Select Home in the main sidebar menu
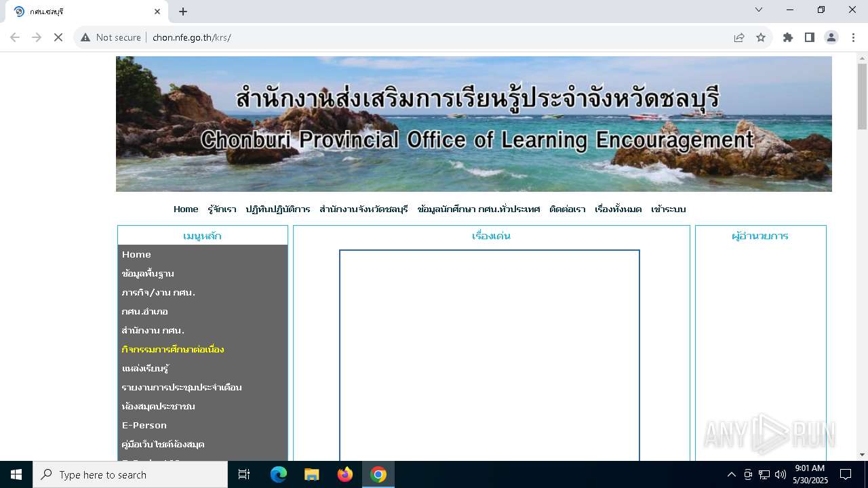Viewport: 868px width, 488px height. click(203, 254)
